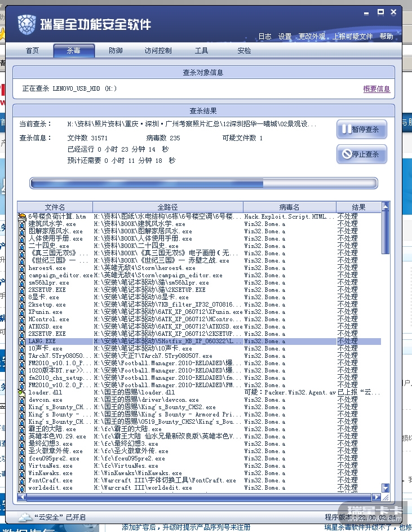This screenshot has width=412, height=532.
Task: Minimize the Rising security window
Action: tap(366, 13)
